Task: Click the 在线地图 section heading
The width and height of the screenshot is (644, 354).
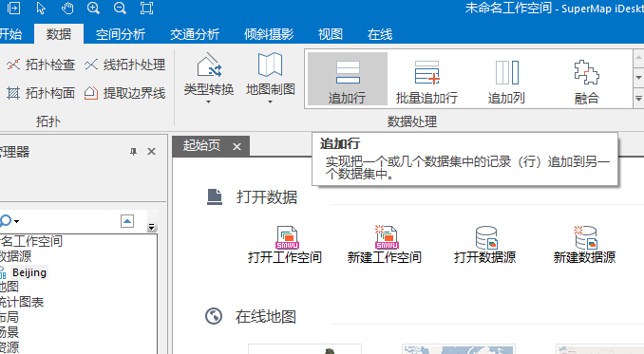Action: coord(266,317)
